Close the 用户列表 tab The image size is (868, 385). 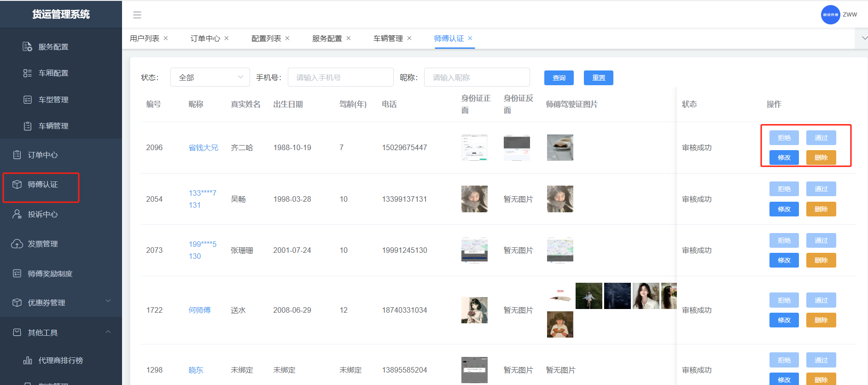pyautogui.click(x=166, y=38)
